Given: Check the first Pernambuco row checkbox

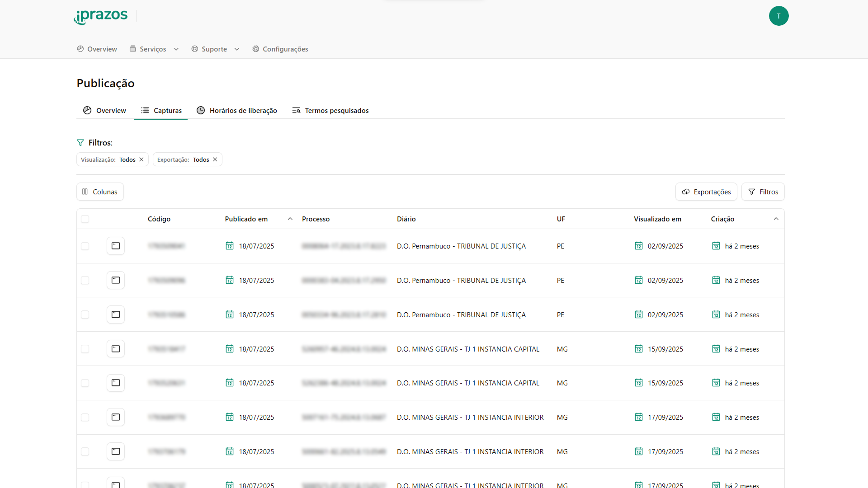Looking at the screenshot, I should pyautogui.click(x=85, y=246).
